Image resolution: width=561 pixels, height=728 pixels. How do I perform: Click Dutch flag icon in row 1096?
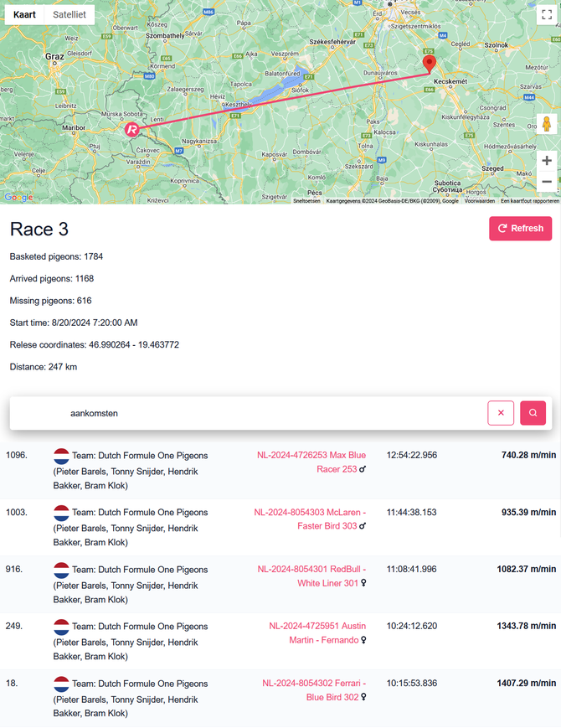click(x=61, y=456)
